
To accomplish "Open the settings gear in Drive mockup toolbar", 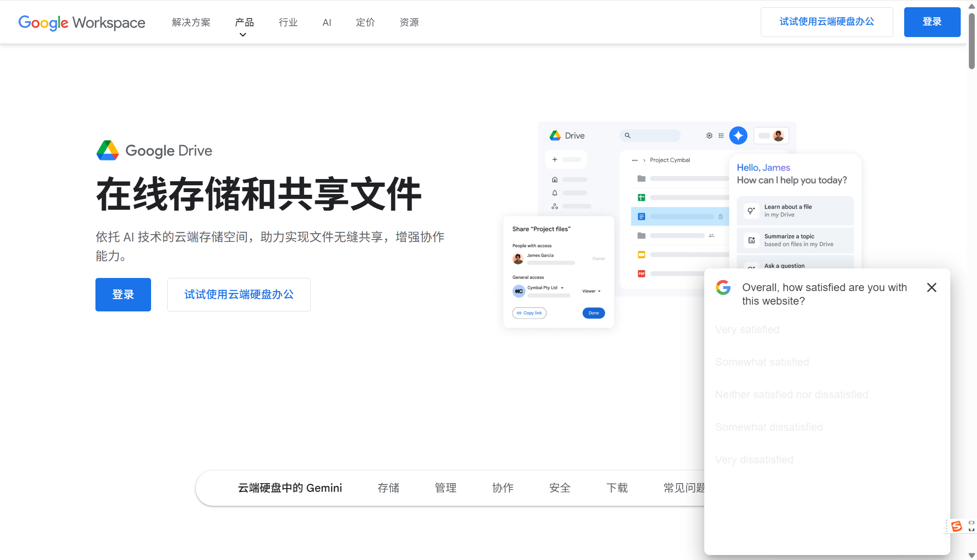I will [x=709, y=135].
